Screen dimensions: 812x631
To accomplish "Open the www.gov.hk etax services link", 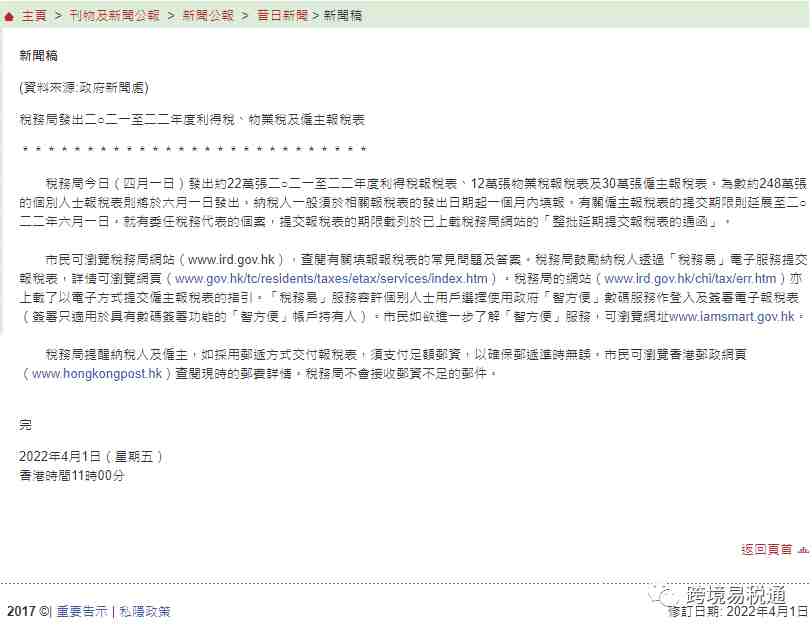I will point(331,279).
